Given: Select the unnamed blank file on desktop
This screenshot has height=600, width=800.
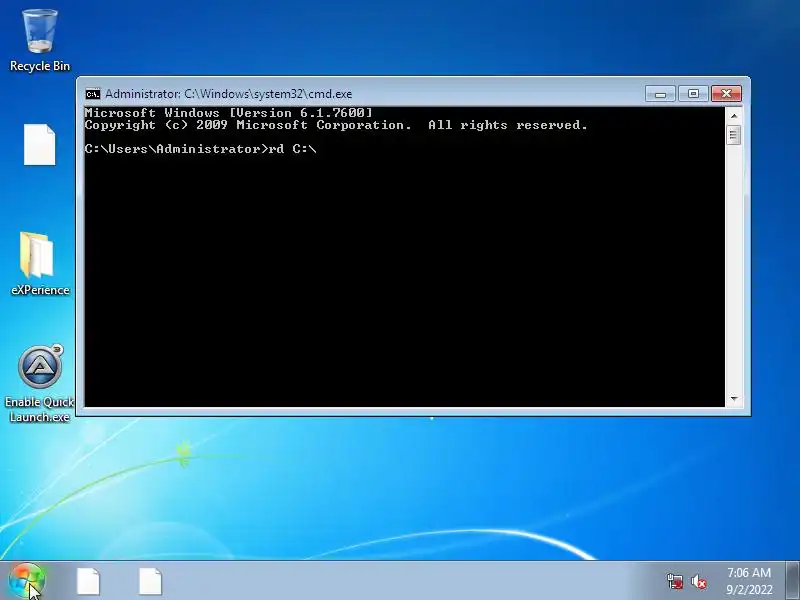Looking at the screenshot, I should pyautogui.click(x=40, y=145).
